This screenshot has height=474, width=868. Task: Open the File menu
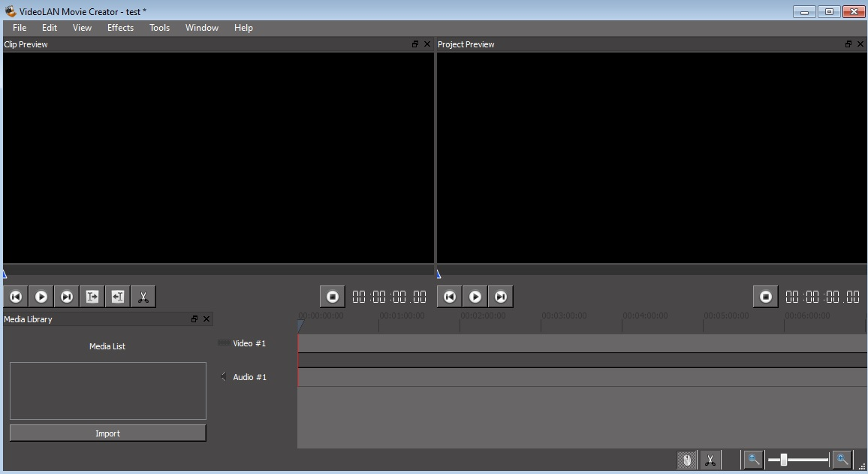click(x=20, y=28)
